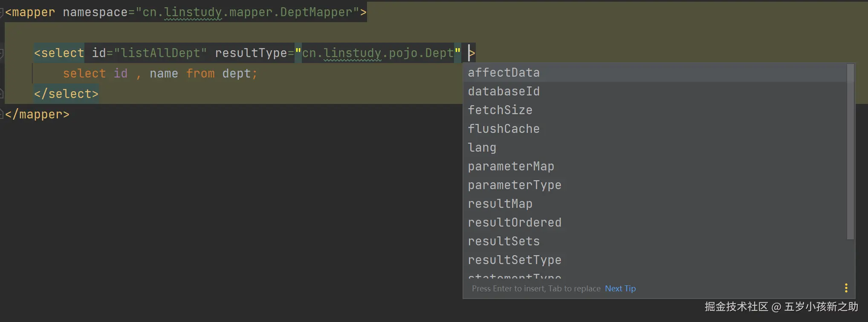Pick resultSets completion item
This screenshot has height=322, width=868.
pos(503,241)
